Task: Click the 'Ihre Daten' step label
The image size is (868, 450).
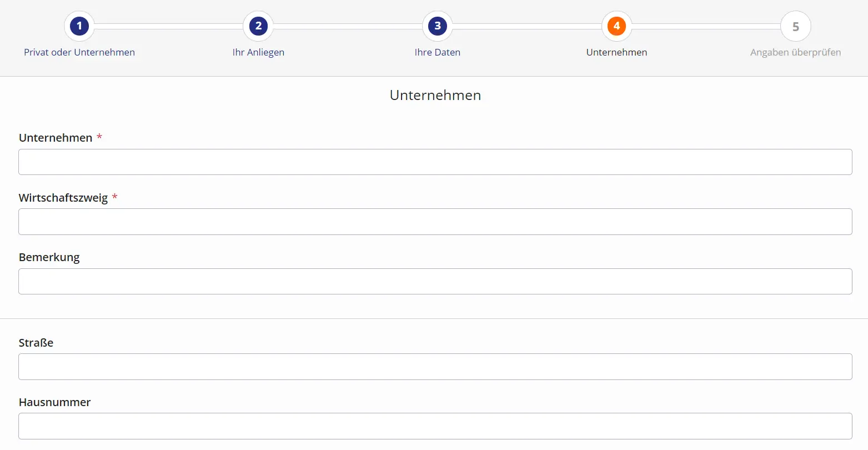Action: pyautogui.click(x=437, y=52)
